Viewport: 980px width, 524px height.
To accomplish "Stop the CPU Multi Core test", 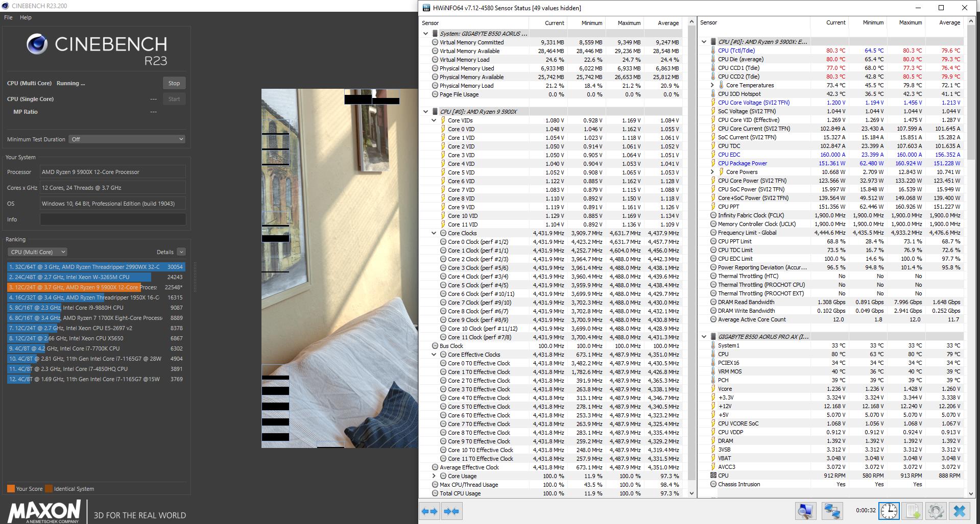I will coord(174,83).
